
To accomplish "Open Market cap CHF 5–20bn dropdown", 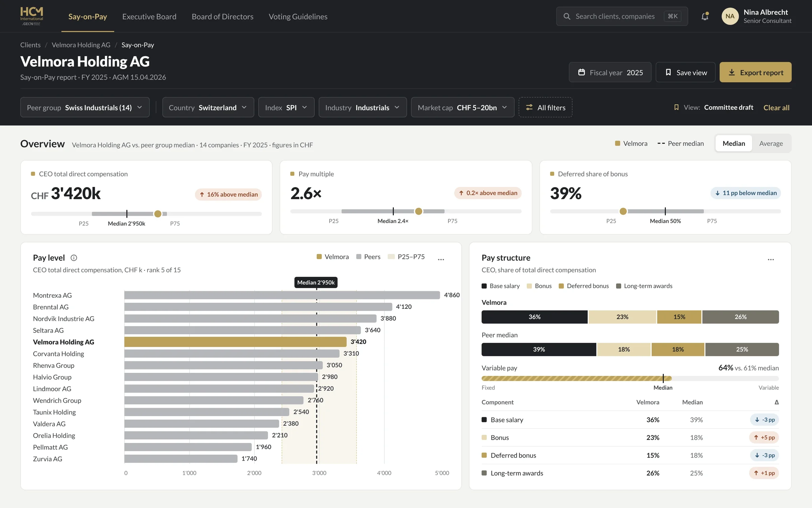I will [463, 107].
